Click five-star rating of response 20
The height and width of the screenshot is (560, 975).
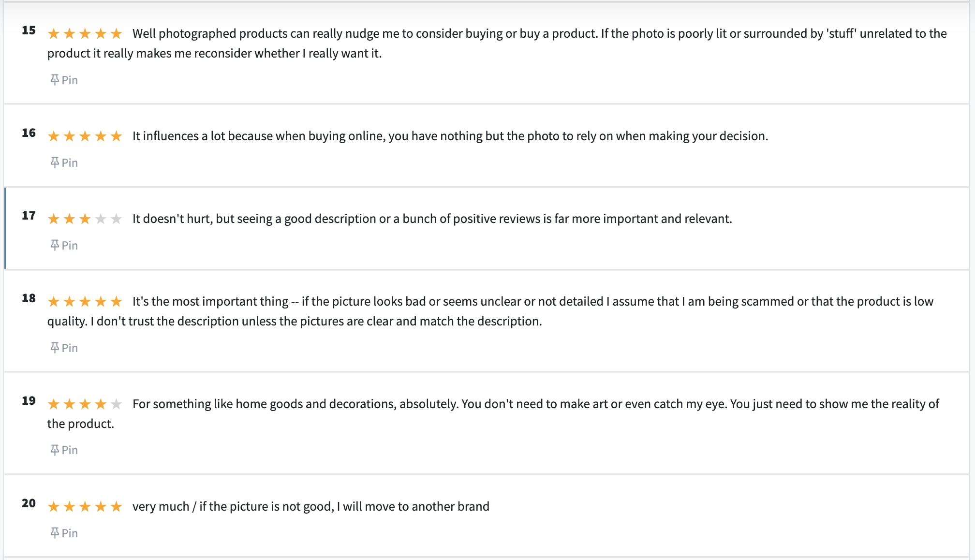click(85, 506)
